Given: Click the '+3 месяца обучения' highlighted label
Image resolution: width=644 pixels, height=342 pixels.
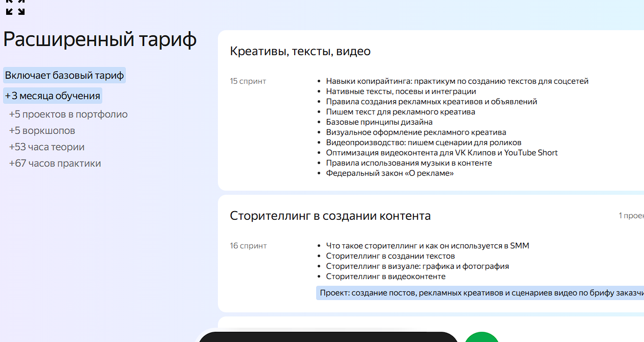Looking at the screenshot, I should 53,96.
